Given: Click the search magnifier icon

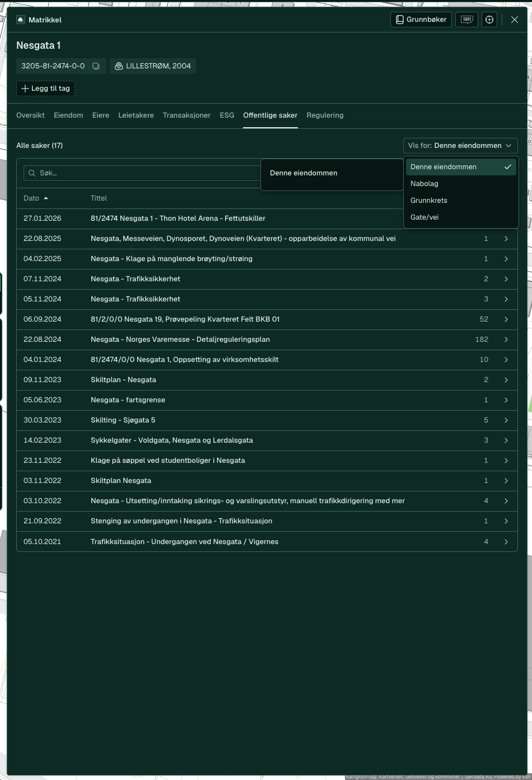Looking at the screenshot, I should tap(32, 173).
